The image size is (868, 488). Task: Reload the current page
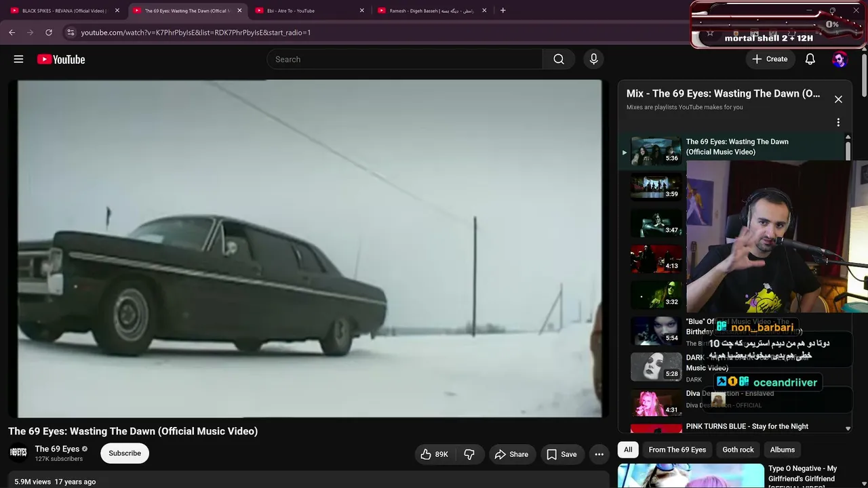click(x=49, y=32)
